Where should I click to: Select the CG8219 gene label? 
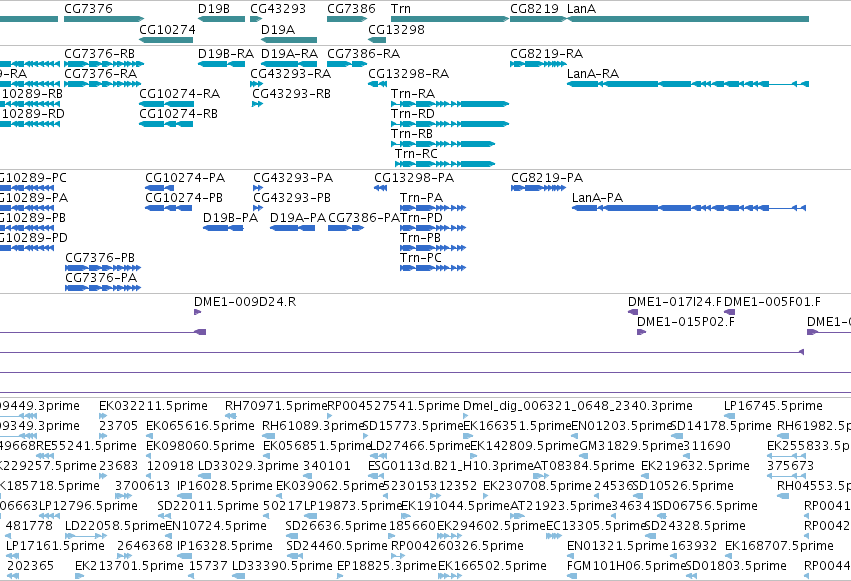pos(534,9)
